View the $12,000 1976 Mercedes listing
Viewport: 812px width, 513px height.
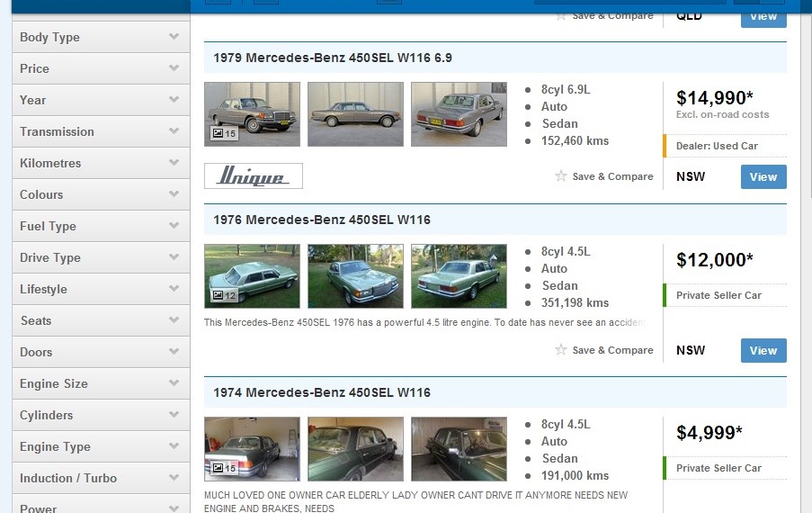(x=763, y=350)
